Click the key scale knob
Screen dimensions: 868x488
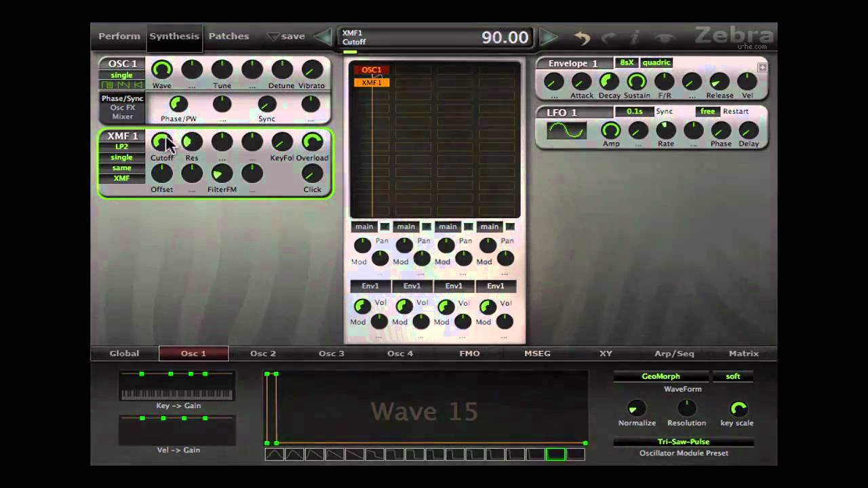[738, 408]
